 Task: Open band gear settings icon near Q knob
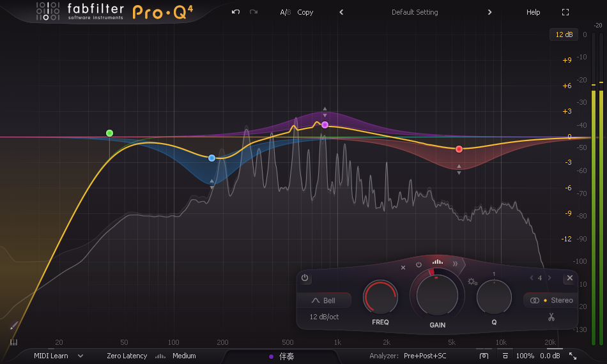(472, 282)
